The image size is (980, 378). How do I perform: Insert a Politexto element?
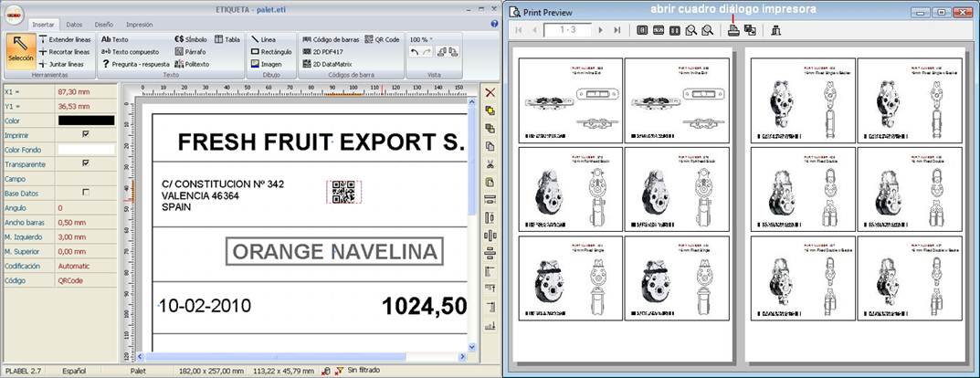pyautogui.click(x=192, y=64)
